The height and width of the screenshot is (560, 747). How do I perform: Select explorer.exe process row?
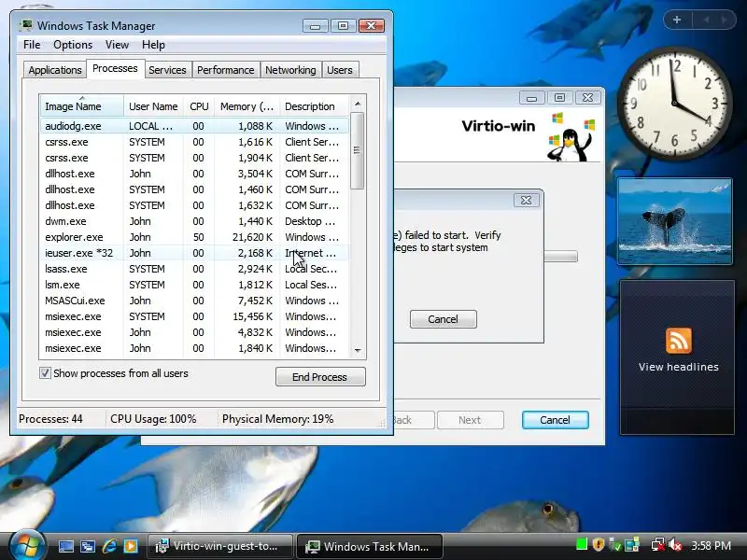[194, 237]
